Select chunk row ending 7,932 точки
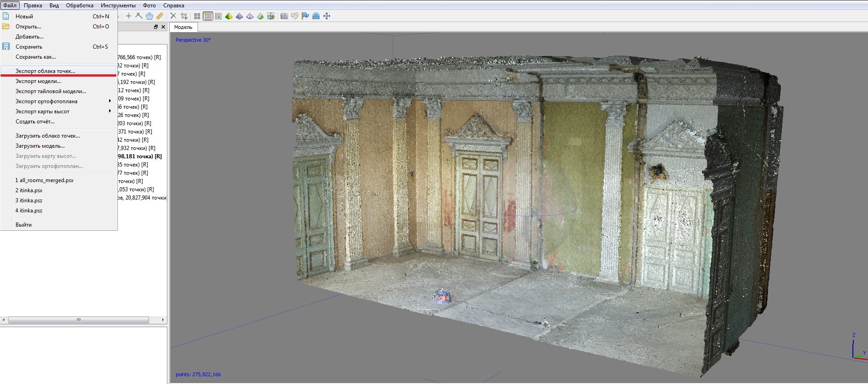The width and height of the screenshot is (868, 384). coord(137,148)
